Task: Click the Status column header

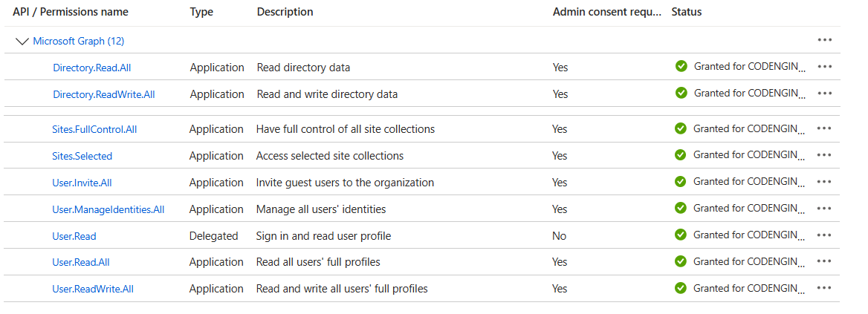Action: pyautogui.click(x=686, y=12)
